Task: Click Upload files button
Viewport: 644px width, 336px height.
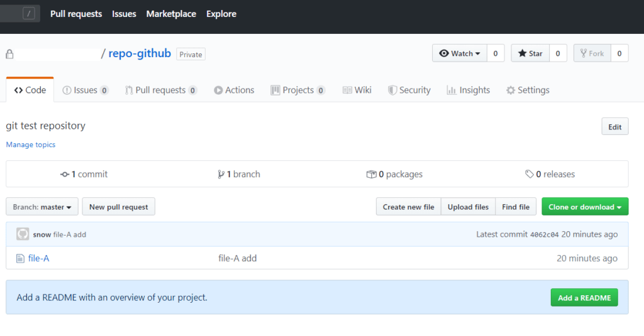Action: (x=468, y=207)
